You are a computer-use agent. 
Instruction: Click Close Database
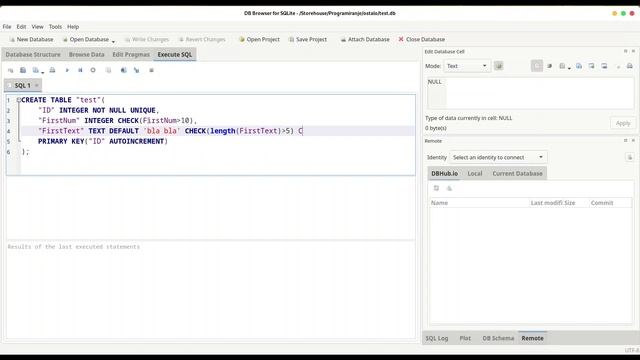point(422,39)
